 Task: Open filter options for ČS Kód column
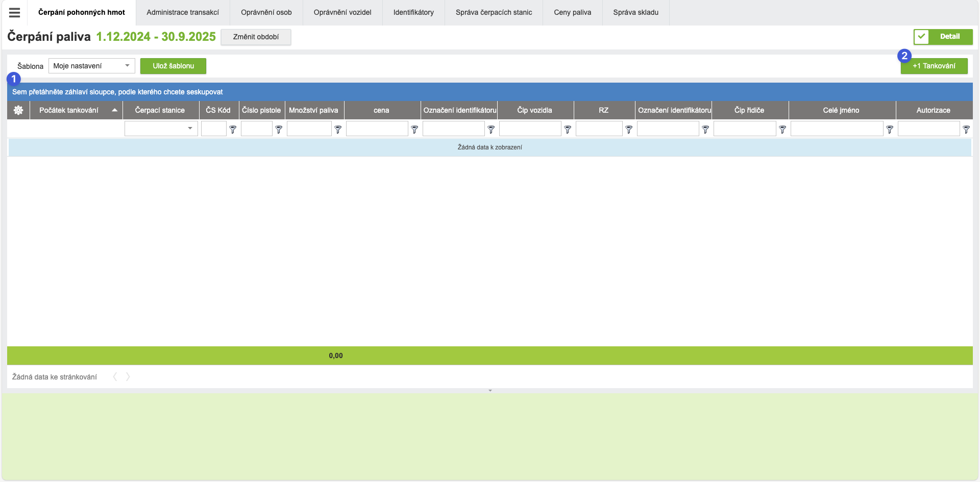pyautogui.click(x=233, y=130)
